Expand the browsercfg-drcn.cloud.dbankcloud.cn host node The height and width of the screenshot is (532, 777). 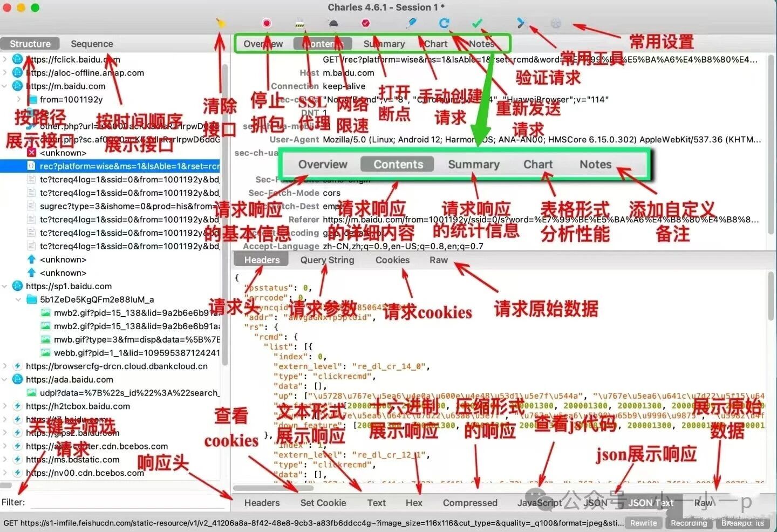(5, 366)
